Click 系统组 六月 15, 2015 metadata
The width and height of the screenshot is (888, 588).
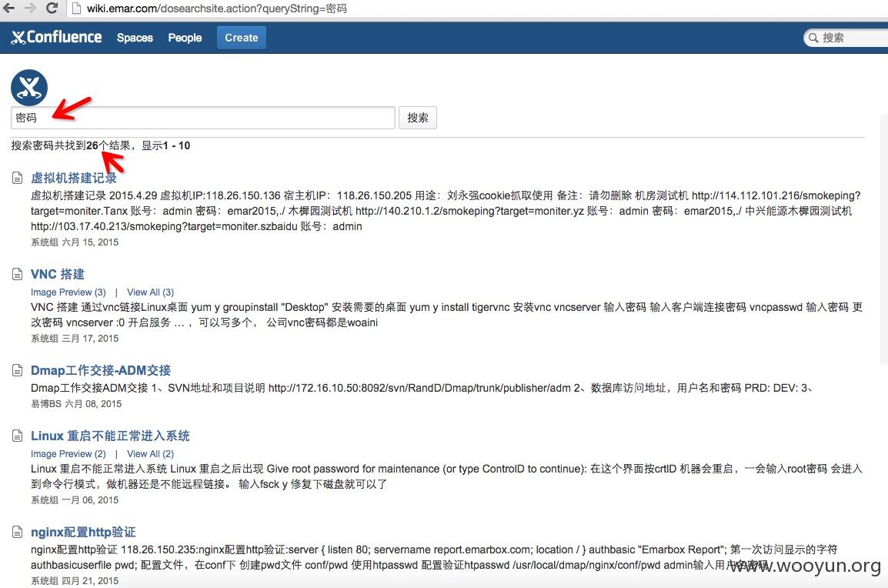click(75, 242)
